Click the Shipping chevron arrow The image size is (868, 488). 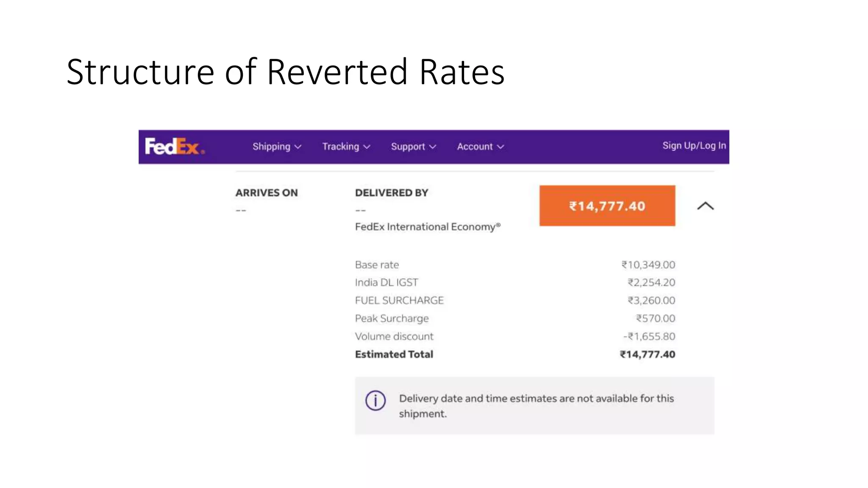(298, 147)
